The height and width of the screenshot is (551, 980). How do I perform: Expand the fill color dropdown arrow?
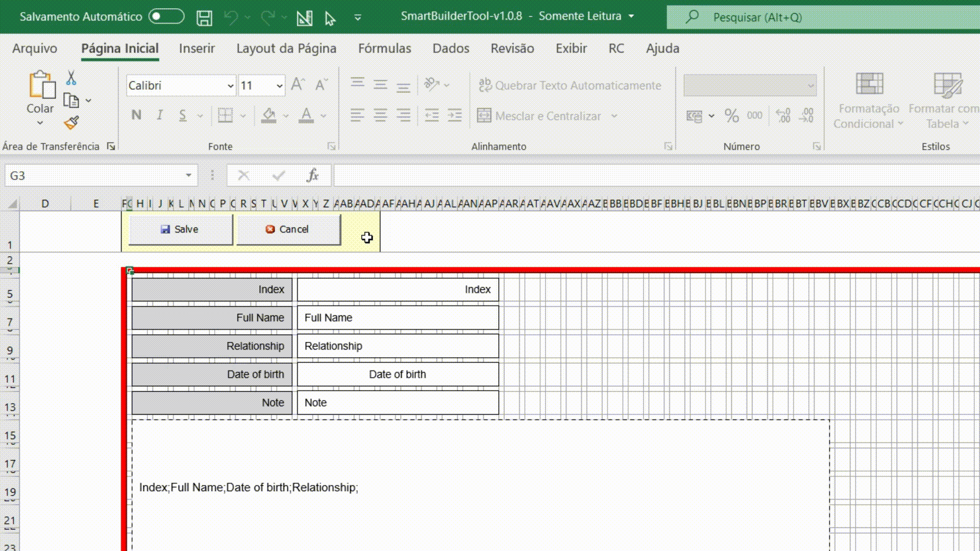point(285,116)
